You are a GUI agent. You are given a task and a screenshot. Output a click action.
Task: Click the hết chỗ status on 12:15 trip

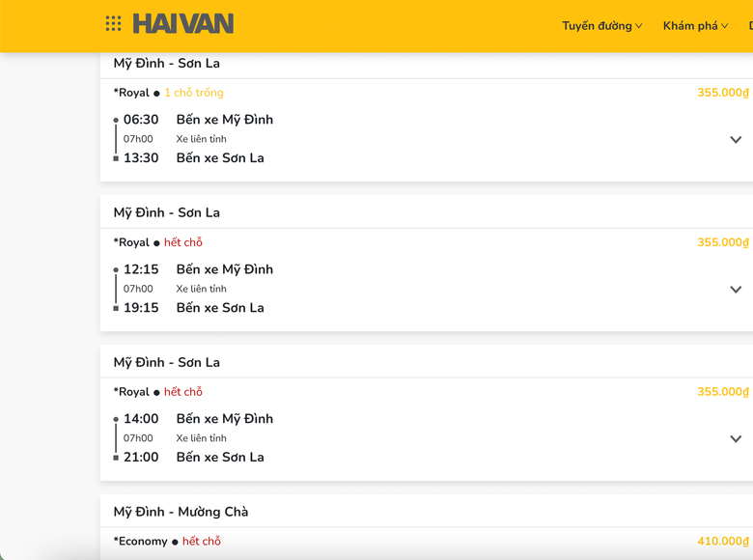point(183,242)
